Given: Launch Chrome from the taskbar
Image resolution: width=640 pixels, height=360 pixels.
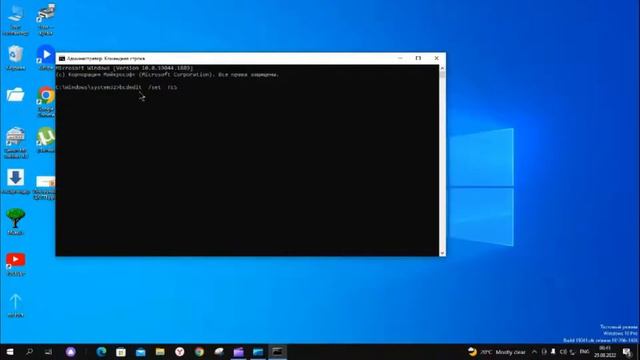Looking at the screenshot, I should click(x=199, y=352).
